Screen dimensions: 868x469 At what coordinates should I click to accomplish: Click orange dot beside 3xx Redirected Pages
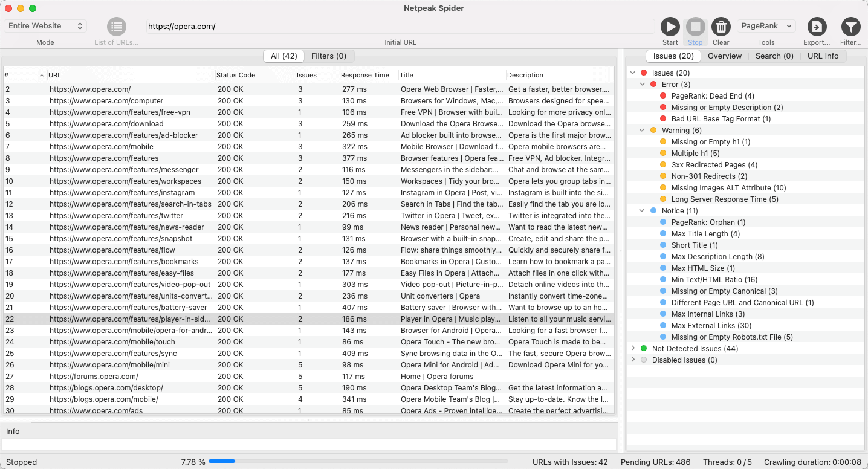tap(663, 165)
